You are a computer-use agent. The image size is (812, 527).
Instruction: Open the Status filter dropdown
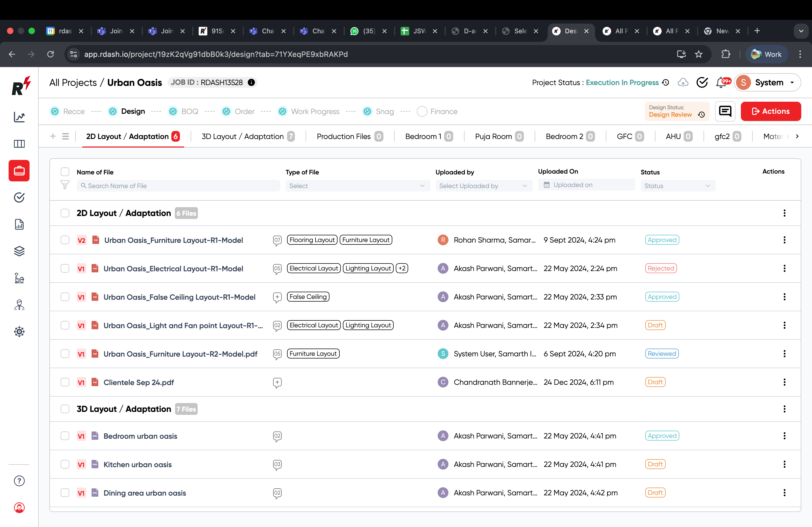677,186
